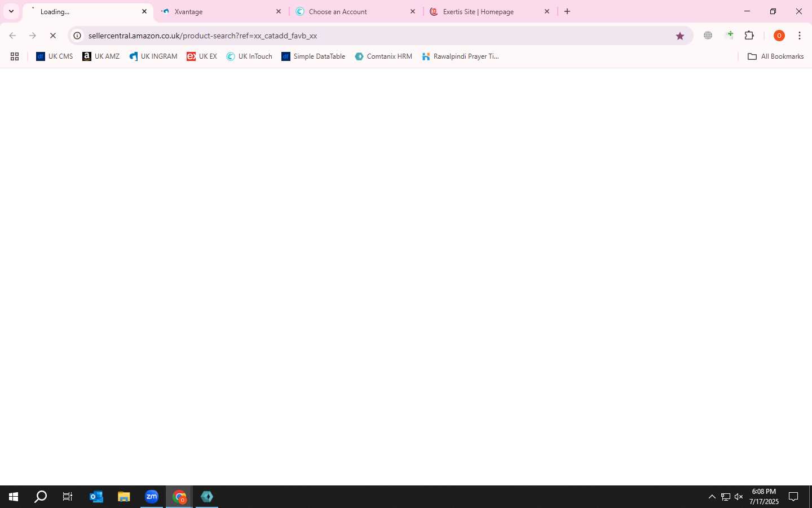The image size is (812, 508).
Task: Open the notification center icon
Action: coord(793,497)
